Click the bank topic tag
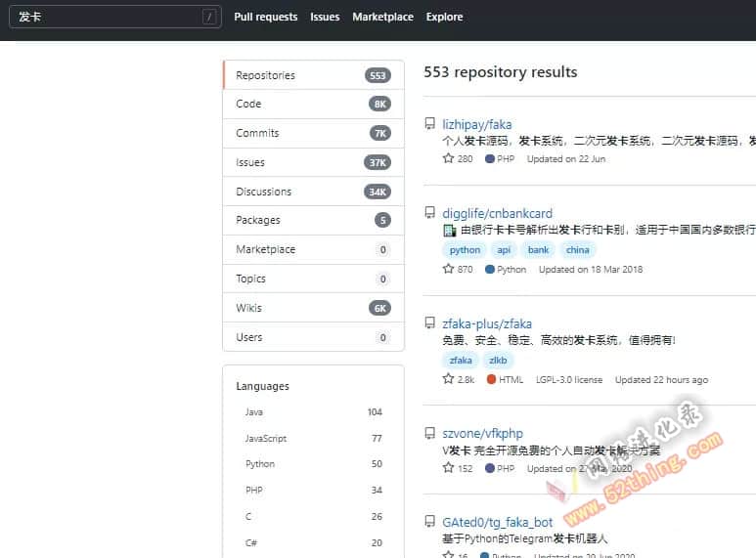 pyautogui.click(x=538, y=250)
